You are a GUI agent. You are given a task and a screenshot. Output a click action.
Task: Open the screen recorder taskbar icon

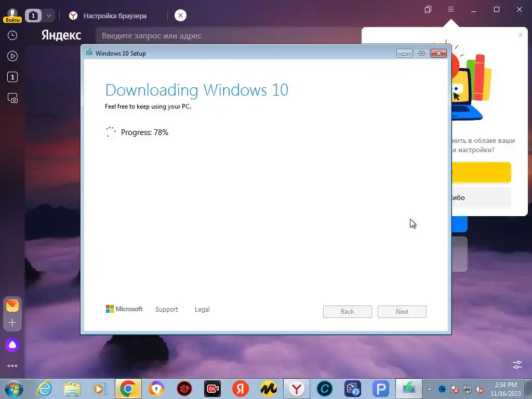click(212, 389)
